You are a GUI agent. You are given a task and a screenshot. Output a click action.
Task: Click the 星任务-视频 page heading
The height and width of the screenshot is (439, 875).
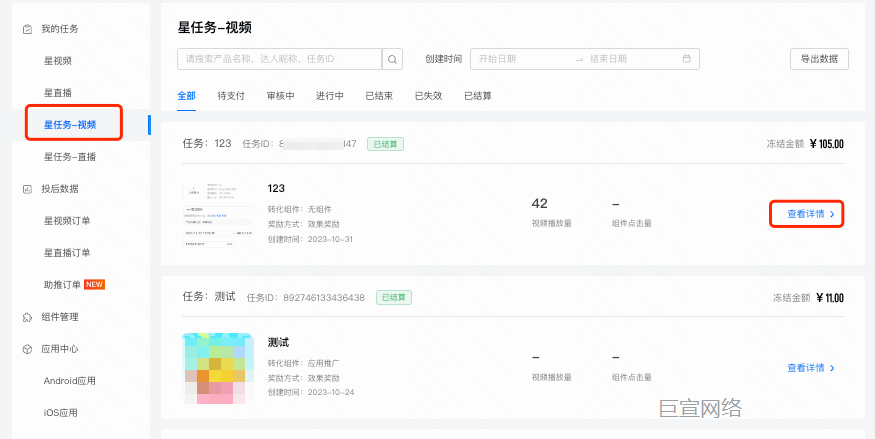(214, 27)
